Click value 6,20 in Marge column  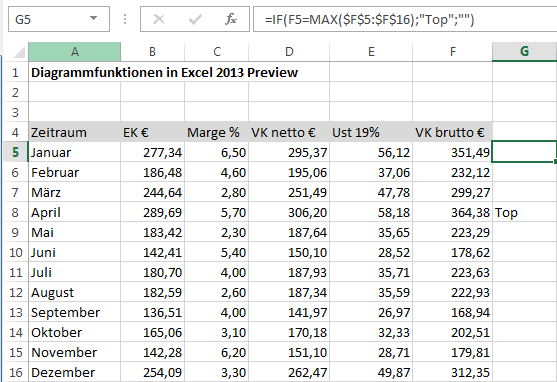point(217,353)
